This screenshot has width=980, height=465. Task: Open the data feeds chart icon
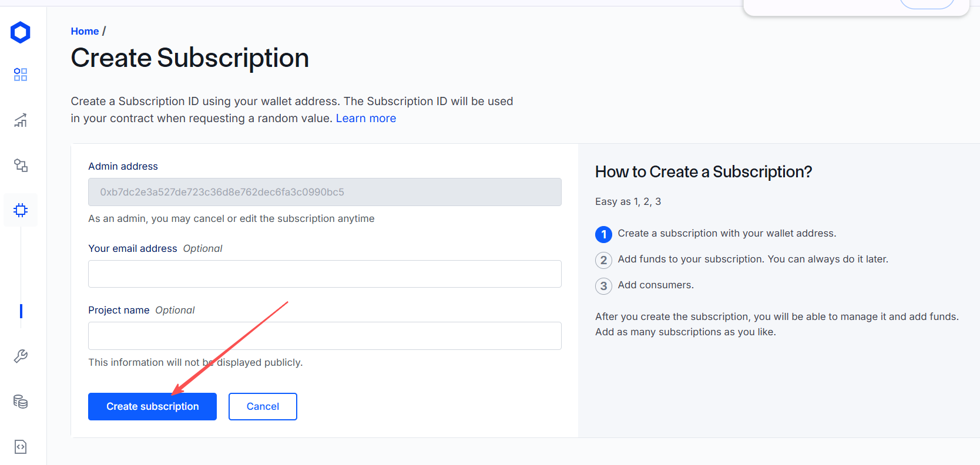click(21, 120)
